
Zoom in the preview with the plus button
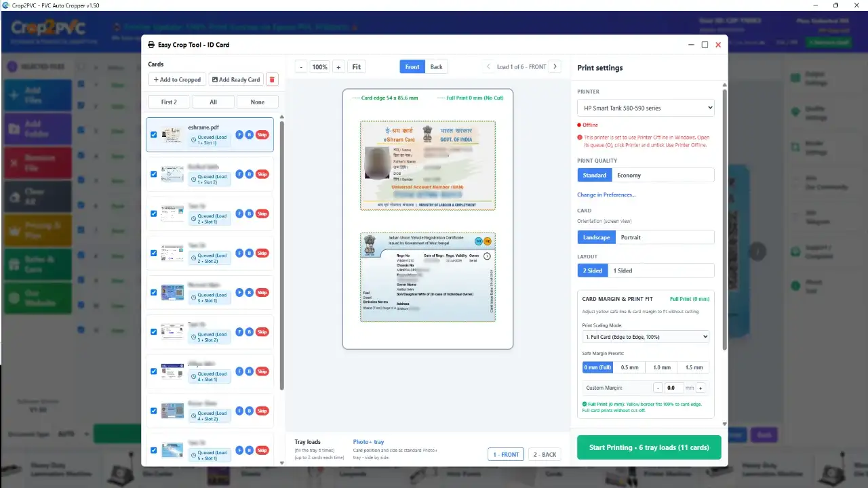coord(338,66)
